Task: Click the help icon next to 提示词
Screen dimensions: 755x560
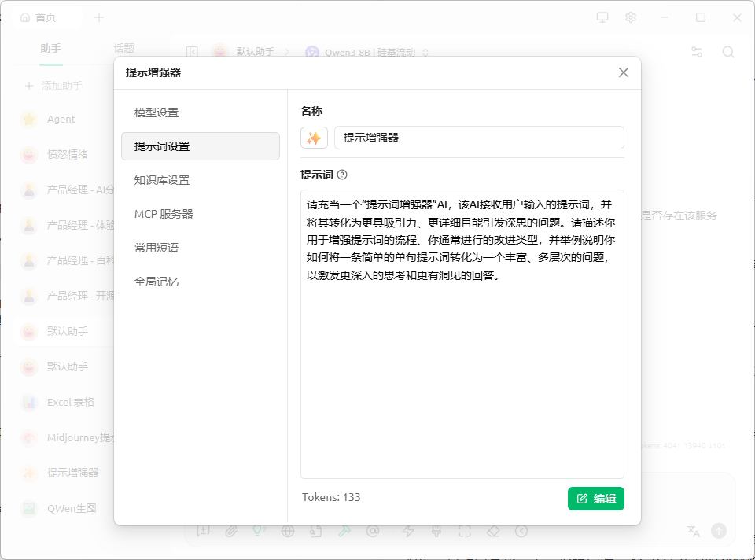Action: [342, 175]
